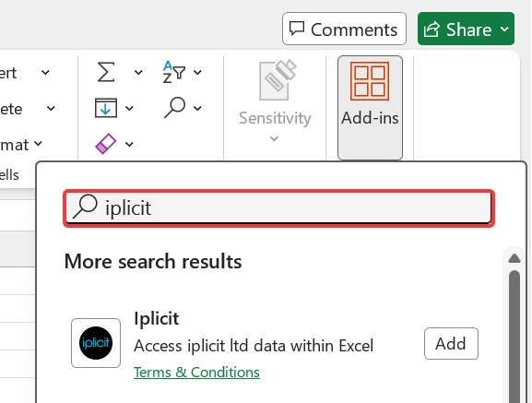Expand the Fill dropdown arrow

click(x=129, y=108)
